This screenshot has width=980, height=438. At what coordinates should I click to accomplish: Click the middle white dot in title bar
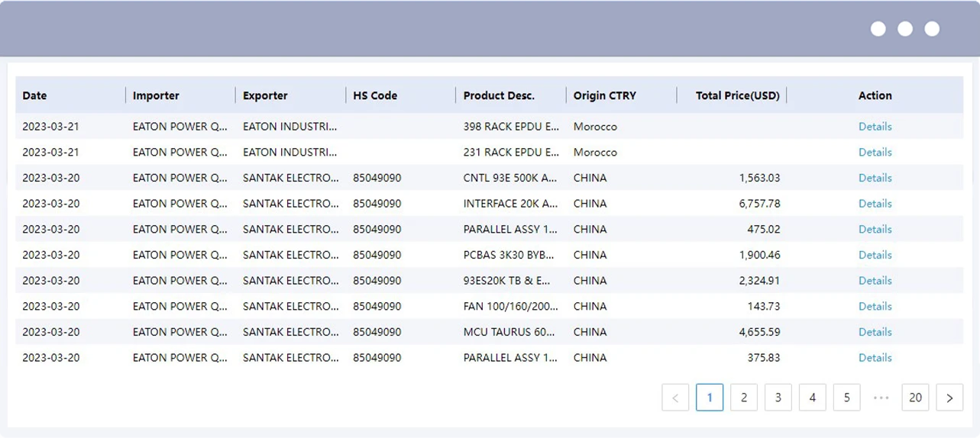pos(905,29)
